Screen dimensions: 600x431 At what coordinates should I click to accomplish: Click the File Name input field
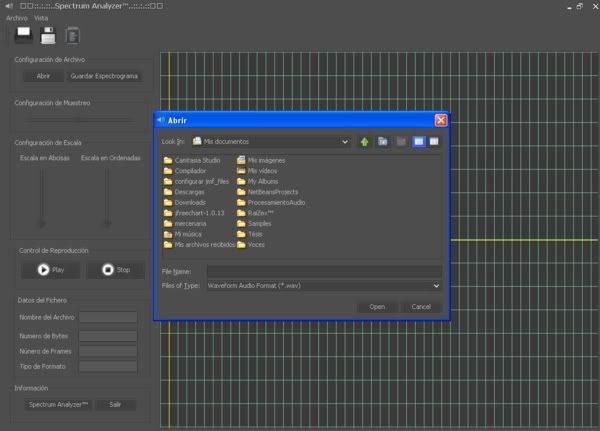tap(324, 271)
